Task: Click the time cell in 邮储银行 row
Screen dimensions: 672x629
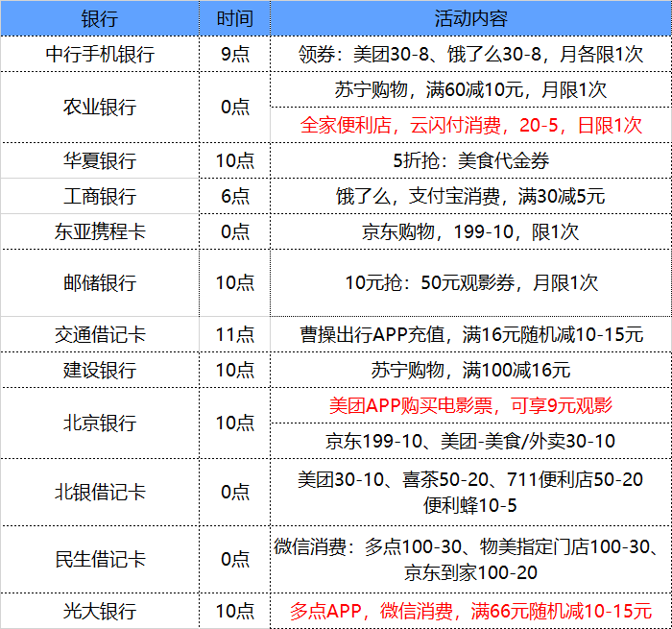Action: (235, 283)
